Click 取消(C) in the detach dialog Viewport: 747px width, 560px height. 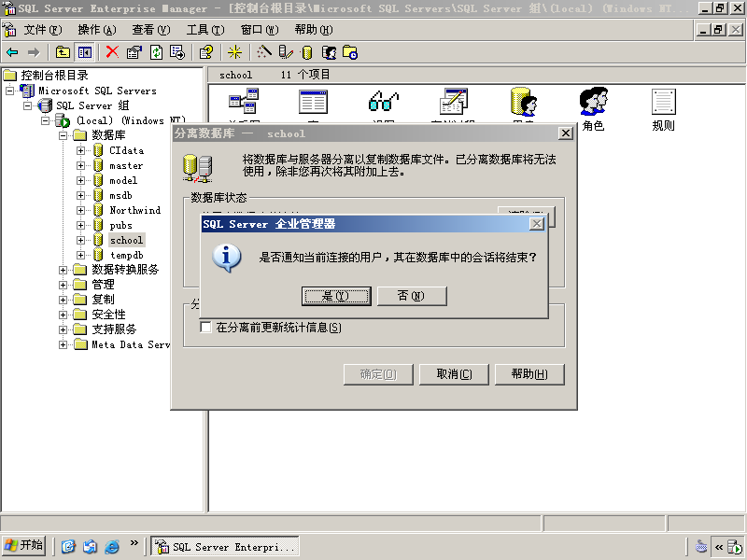(x=454, y=374)
